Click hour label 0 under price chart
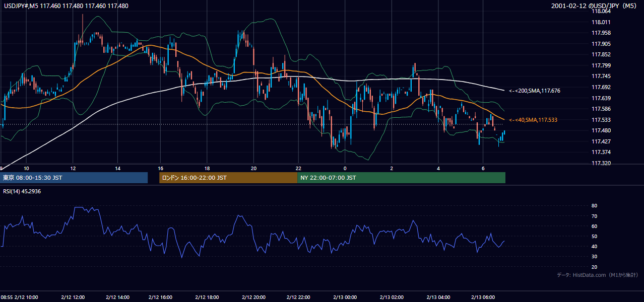 [x=345, y=168]
